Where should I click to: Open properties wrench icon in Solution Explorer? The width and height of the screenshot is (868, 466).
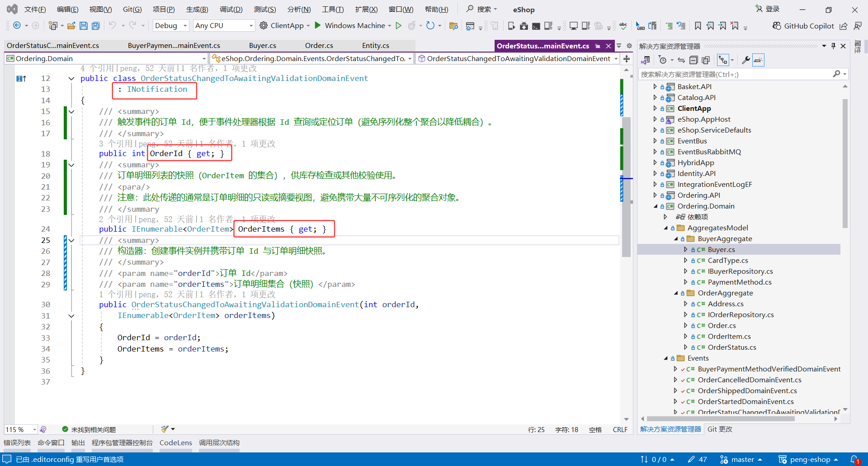[x=746, y=60]
